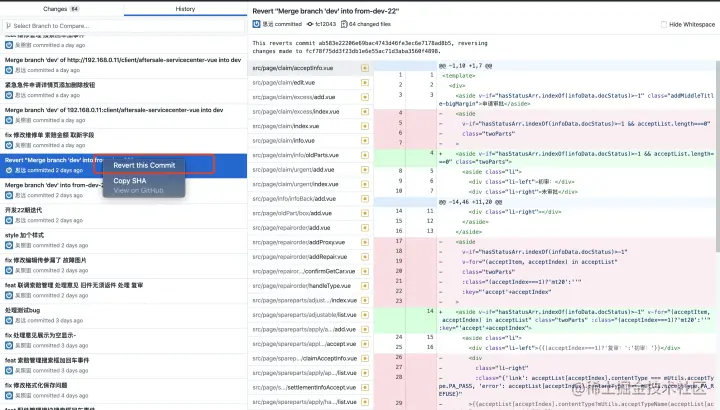
Task: Click modified status icon for adjustable/list.vue
Action: click(365, 315)
